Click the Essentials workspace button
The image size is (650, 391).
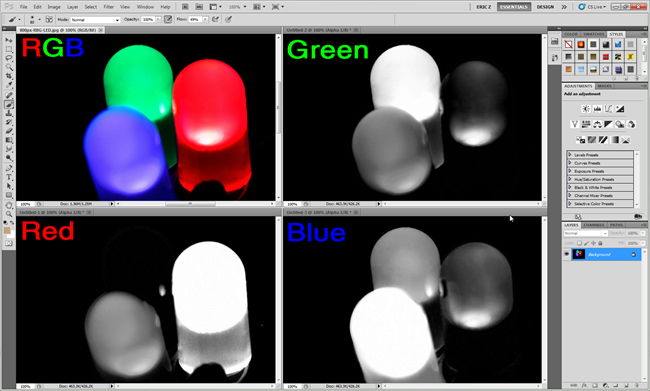point(514,7)
